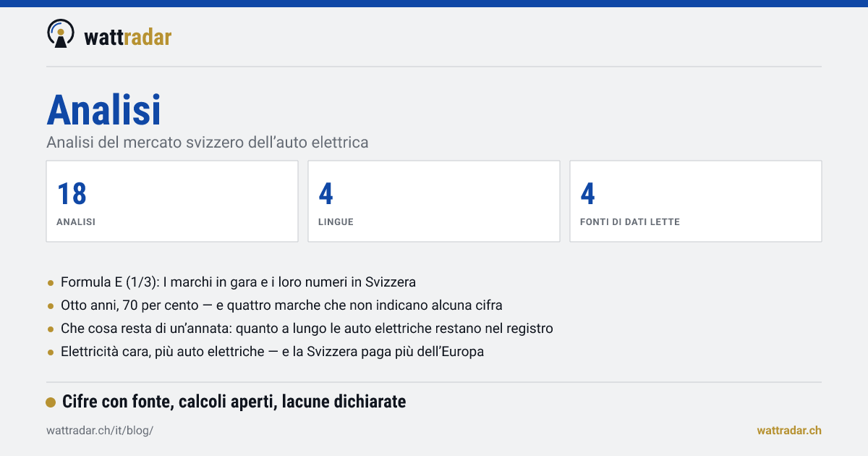Click the FONTI DI DATI LETTE label
Image resolution: width=868 pixels, height=456 pixels.
point(630,222)
